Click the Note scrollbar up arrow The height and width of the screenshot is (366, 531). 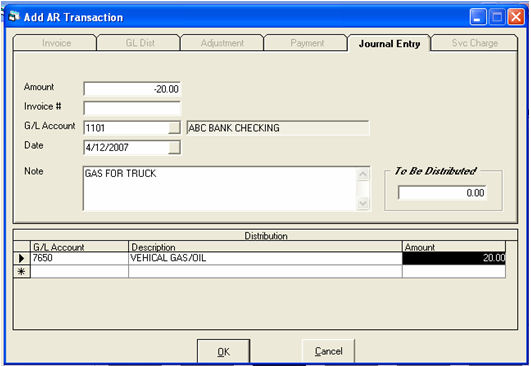[x=363, y=175]
